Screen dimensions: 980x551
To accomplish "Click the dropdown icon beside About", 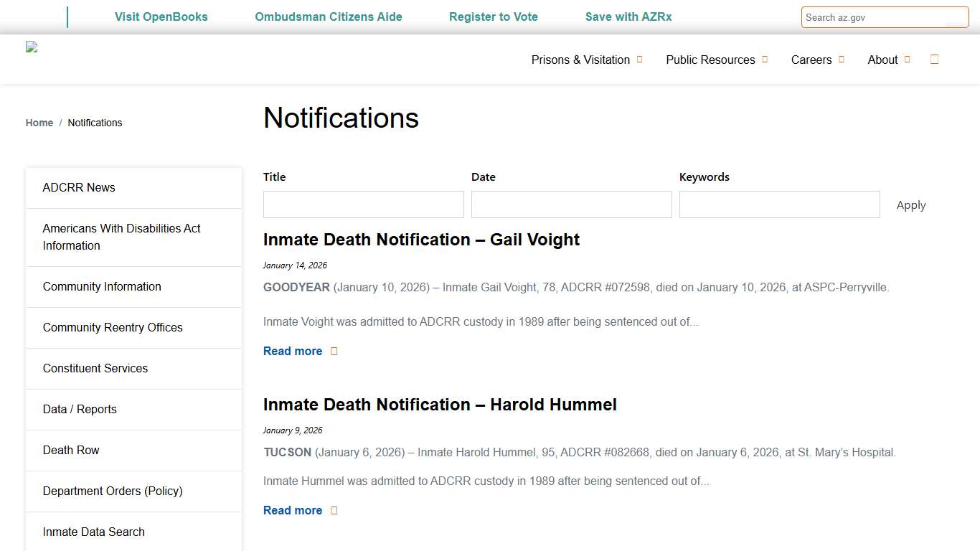I will (908, 60).
